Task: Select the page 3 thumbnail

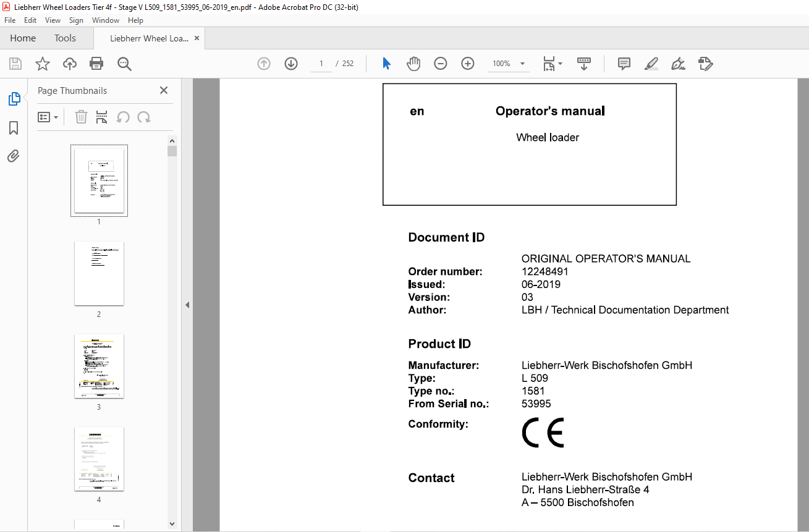Action: click(x=99, y=366)
